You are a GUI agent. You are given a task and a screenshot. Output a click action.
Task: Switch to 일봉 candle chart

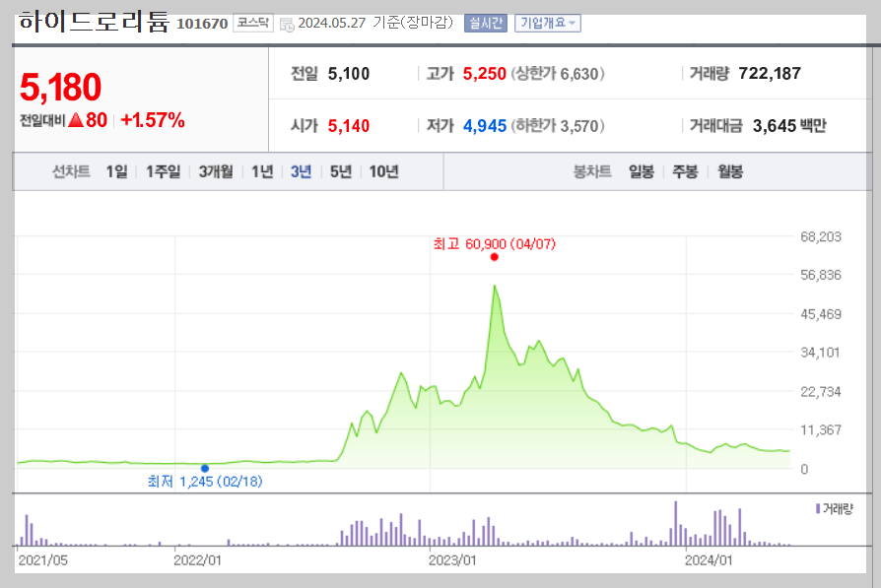point(642,171)
